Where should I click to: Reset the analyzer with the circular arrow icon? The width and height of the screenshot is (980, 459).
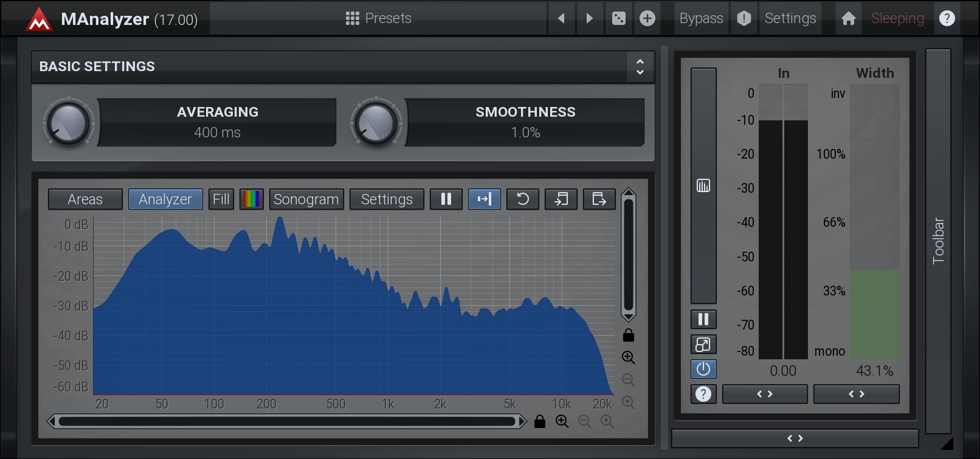522,199
